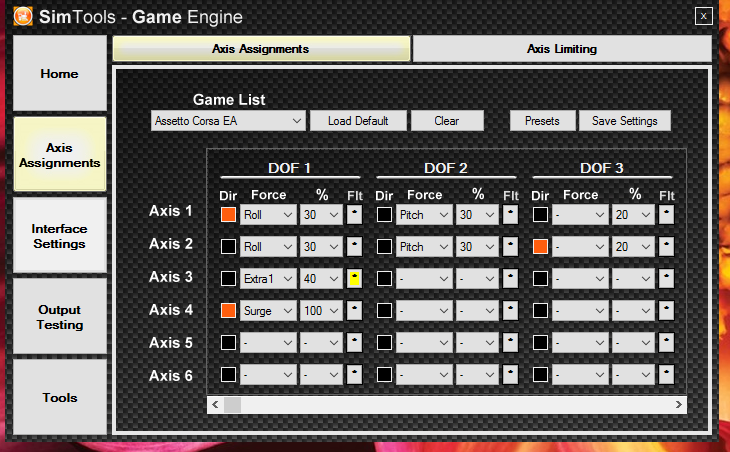730x452 pixels.
Task: Open Axis 2 DOF 1 Force dropdown (Roll)
Action: click(268, 246)
